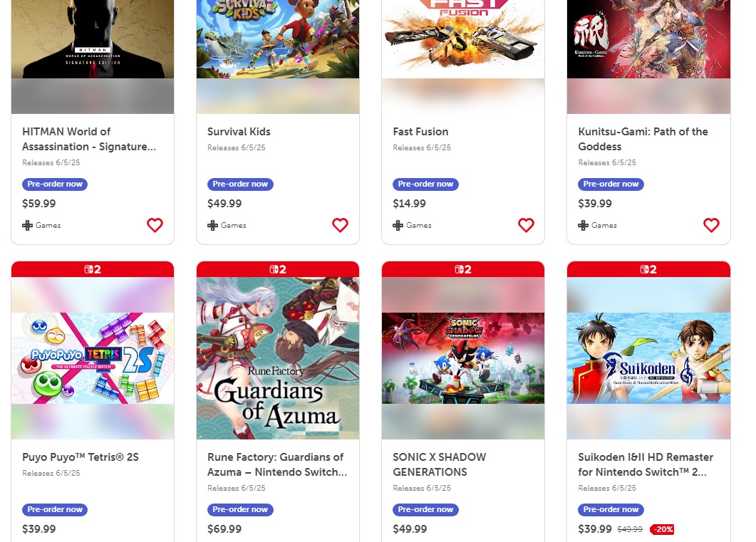
Task: Click Switch 2 badge above Rune Factory
Action: 278,269
